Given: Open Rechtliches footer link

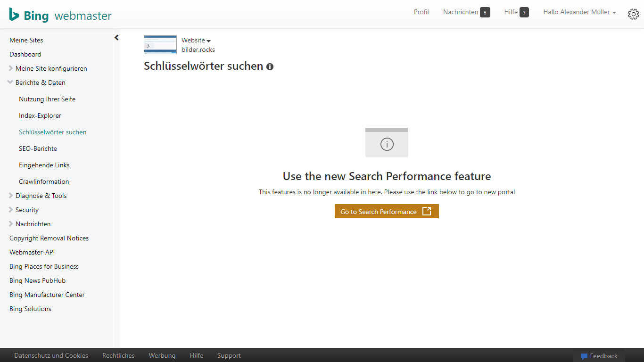Looking at the screenshot, I should click(x=118, y=356).
